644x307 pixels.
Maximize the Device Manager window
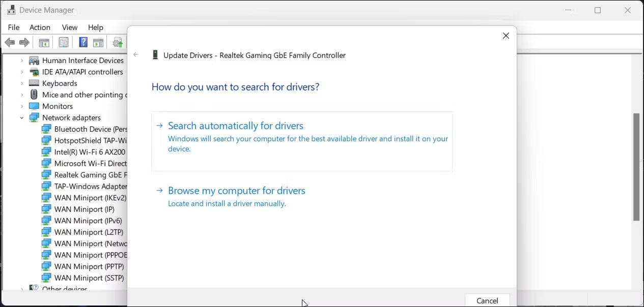coord(598,10)
